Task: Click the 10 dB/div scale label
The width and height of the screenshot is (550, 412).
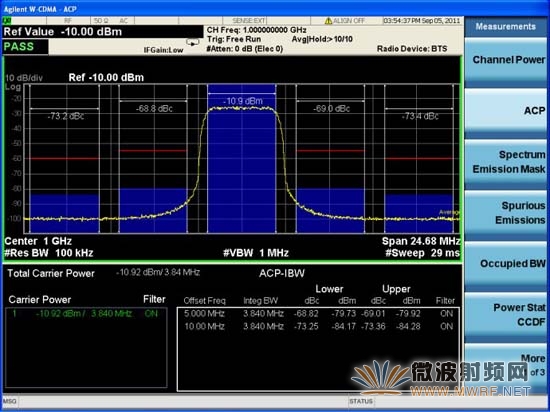Action: click(24, 78)
